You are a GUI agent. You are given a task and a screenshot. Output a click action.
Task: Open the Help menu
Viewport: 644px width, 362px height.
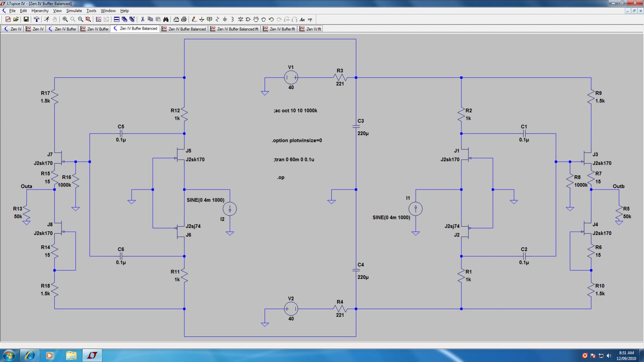(x=125, y=11)
